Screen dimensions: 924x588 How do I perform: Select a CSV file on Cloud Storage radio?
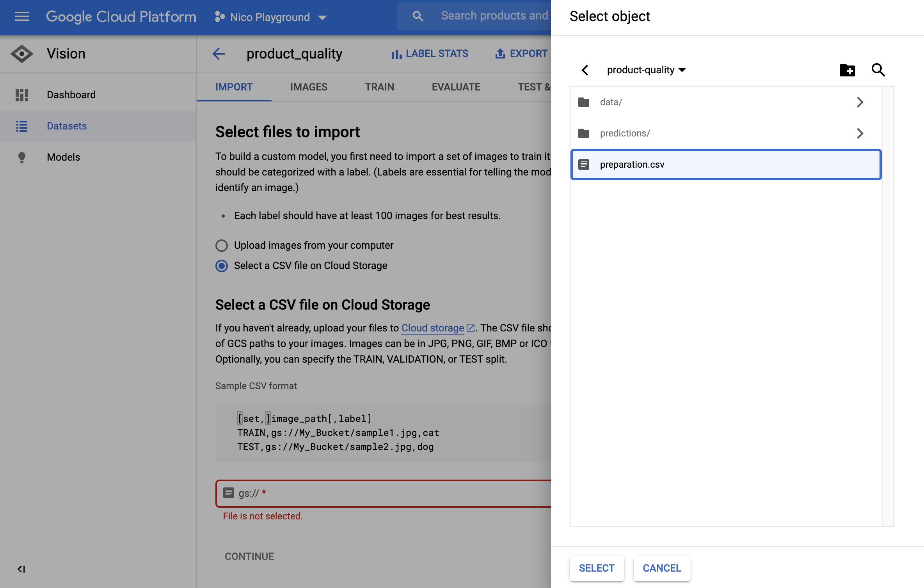(x=222, y=266)
